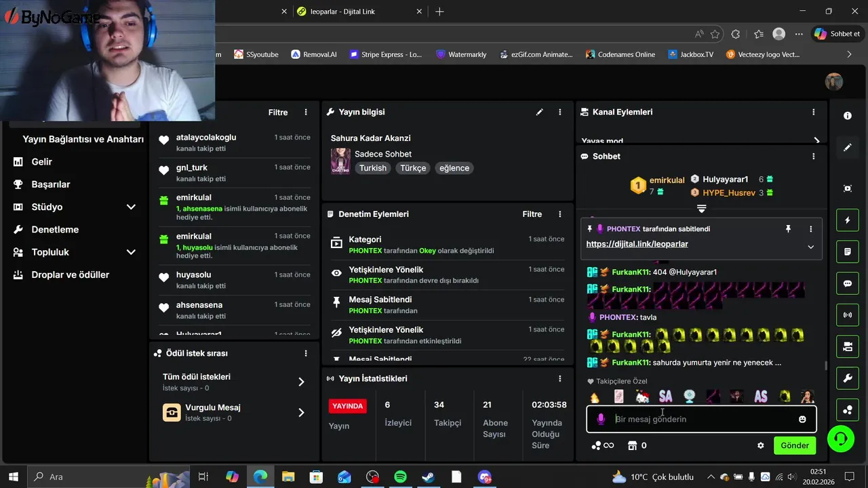Open Removal.AI bookmark
The image size is (868, 488).
click(313, 54)
